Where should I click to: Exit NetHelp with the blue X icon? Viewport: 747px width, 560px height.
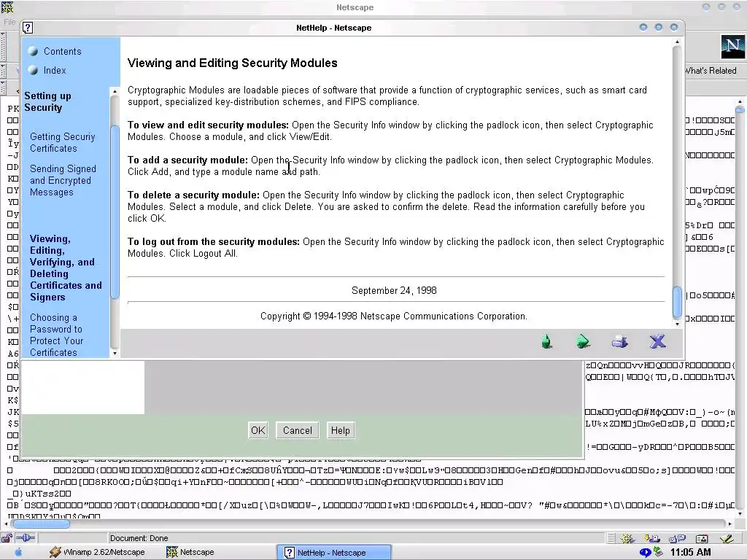[x=657, y=341]
